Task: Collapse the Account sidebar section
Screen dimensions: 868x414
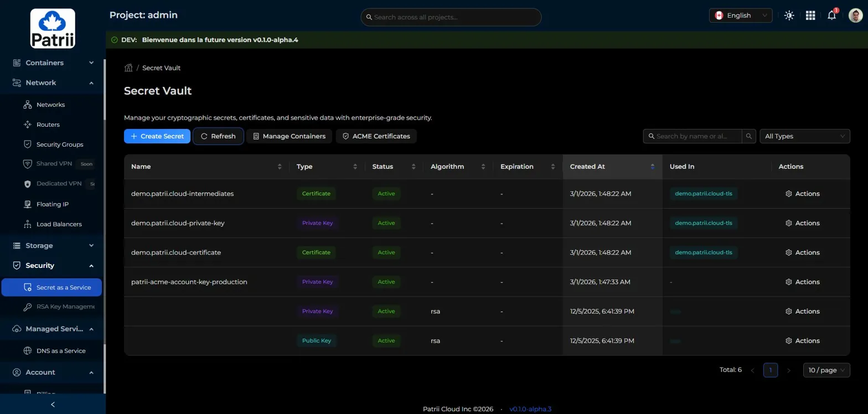Action: click(51, 372)
